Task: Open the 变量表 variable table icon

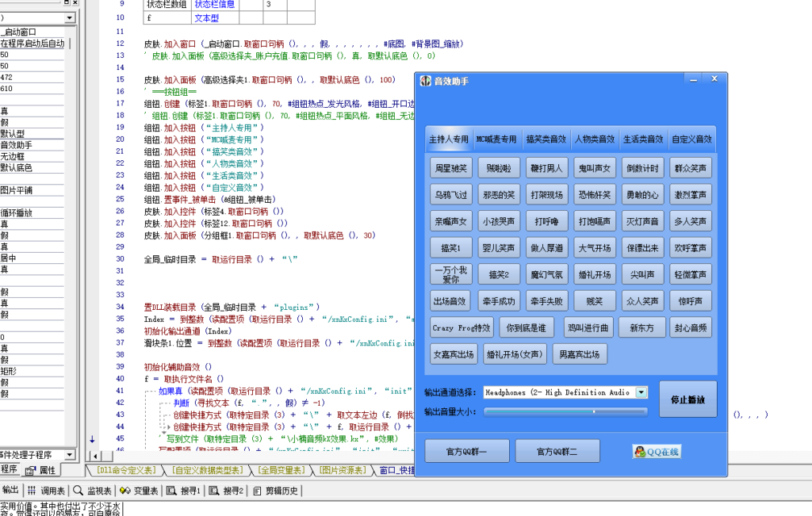Action: [124, 489]
